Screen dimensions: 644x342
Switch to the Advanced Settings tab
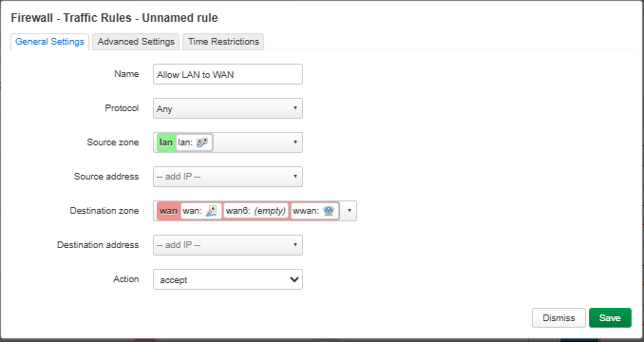[x=136, y=42]
